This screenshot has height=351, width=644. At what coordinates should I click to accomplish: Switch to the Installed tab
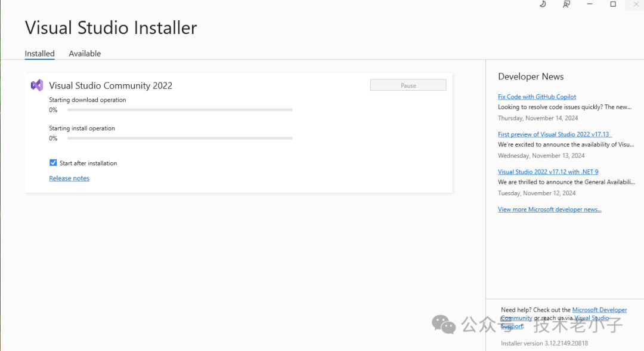point(39,54)
